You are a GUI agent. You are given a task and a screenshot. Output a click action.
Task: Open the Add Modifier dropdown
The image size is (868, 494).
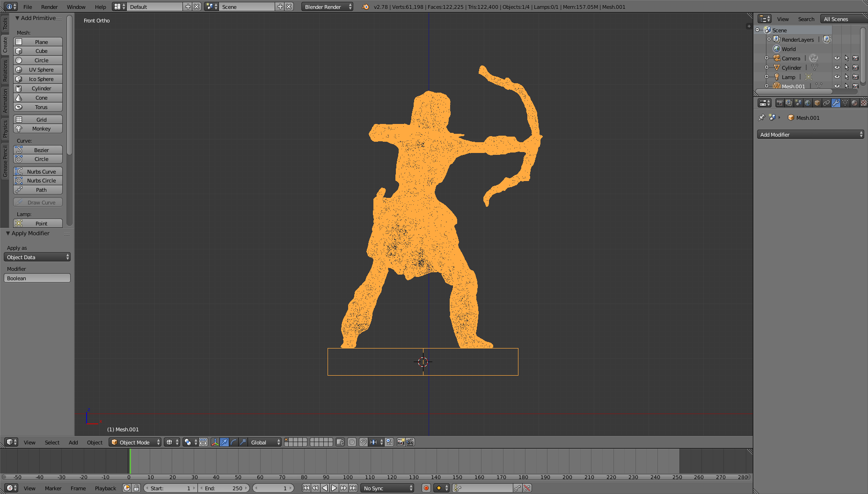pyautogui.click(x=810, y=135)
